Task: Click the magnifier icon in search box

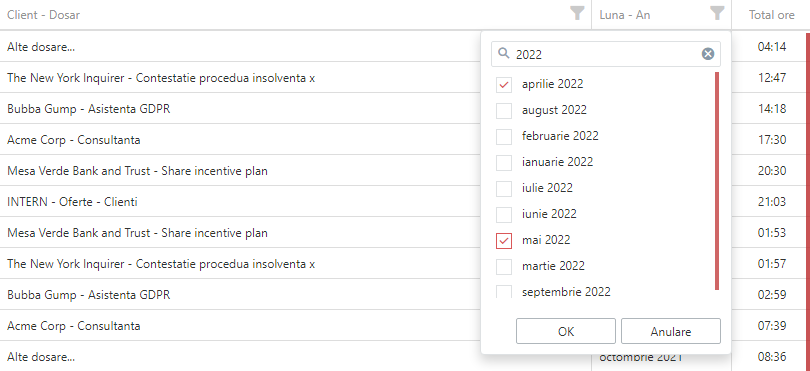Action: click(503, 53)
